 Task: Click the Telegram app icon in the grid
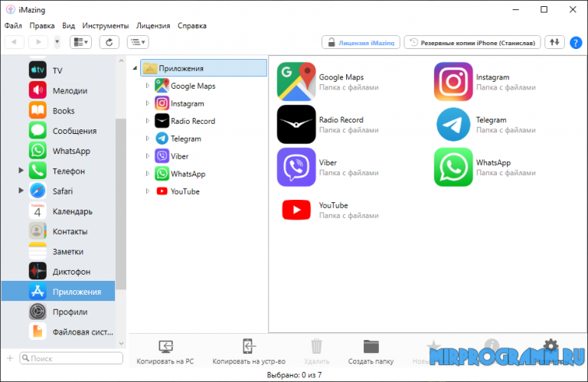point(452,125)
